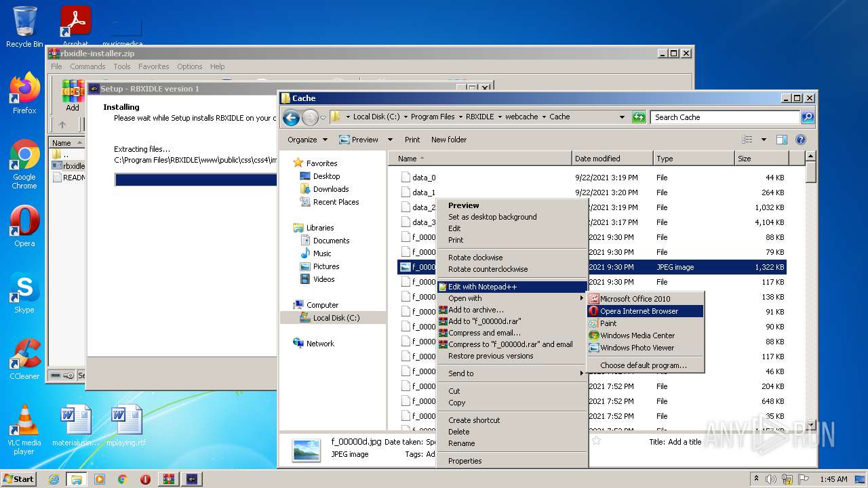Choose Rotate clockwise in context menu
Viewport: 868px width, 488px height.
pos(512,258)
